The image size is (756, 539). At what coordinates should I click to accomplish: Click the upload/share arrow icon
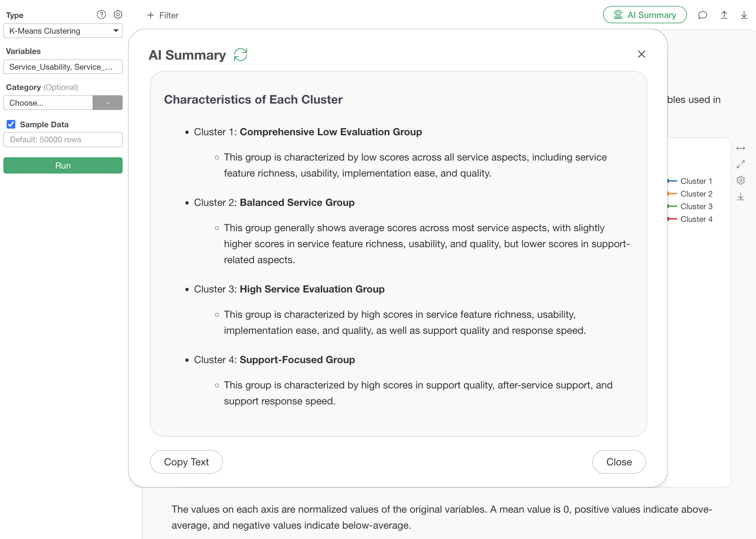[x=724, y=15]
